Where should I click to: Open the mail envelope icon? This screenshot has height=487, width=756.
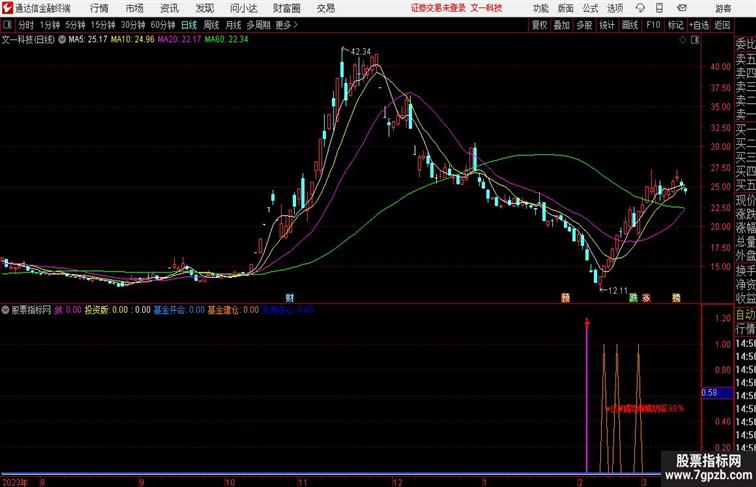[682, 8]
